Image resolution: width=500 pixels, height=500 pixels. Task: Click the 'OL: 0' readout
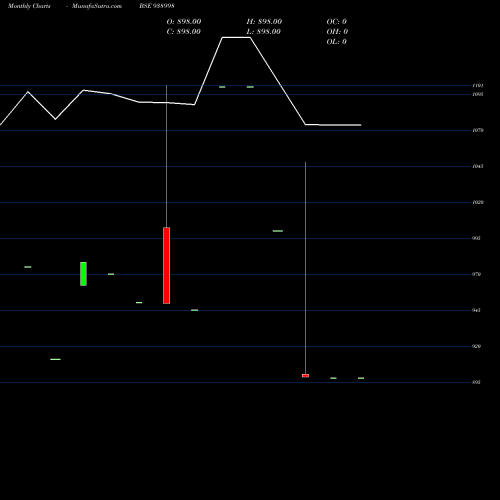[x=336, y=42]
